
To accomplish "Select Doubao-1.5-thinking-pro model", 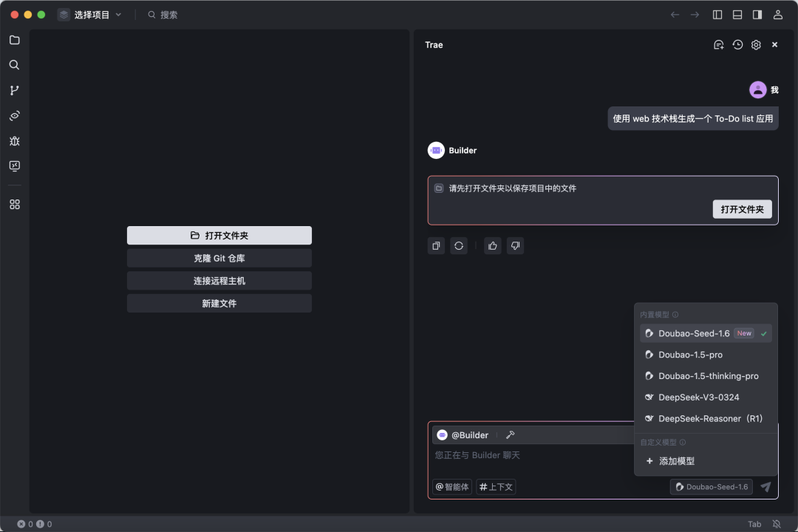I will coord(706,376).
